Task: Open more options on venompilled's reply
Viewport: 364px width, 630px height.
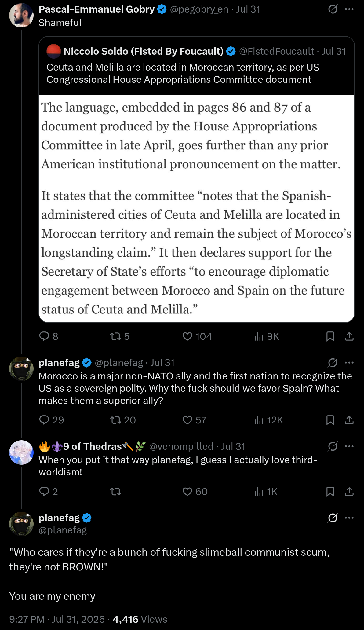Action: pyautogui.click(x=349, y=446)
